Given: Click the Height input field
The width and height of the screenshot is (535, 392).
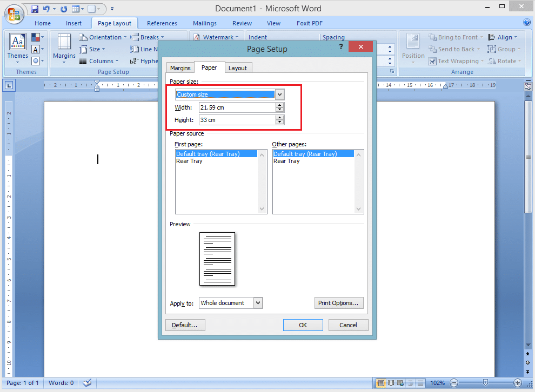Looking at the screenshot, I should click(x=237, y=120).
